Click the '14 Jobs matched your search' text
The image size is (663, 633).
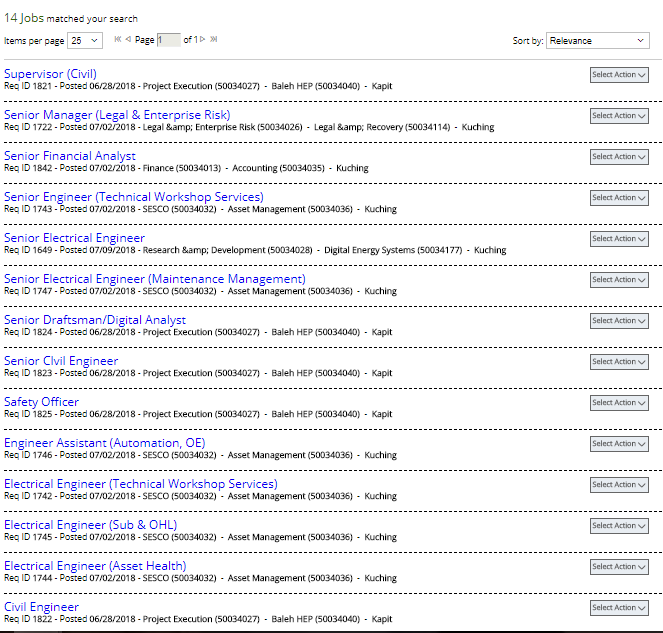(x=71, y=18)
